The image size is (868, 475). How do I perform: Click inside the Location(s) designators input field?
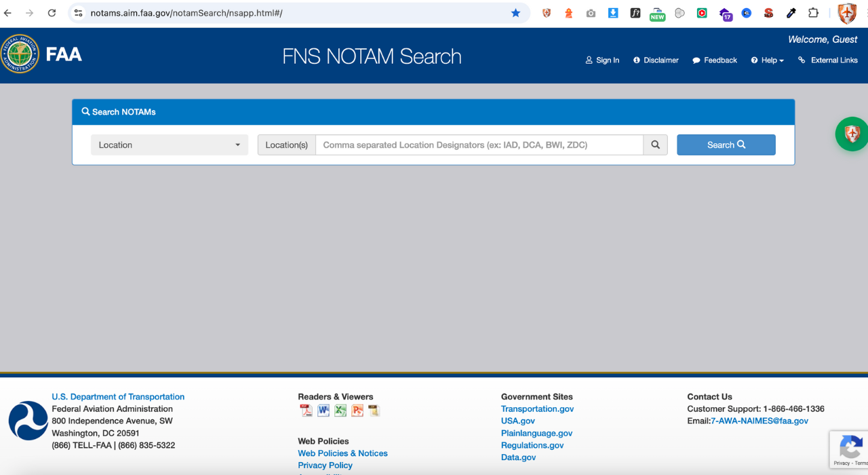click(x=475, y=145)
